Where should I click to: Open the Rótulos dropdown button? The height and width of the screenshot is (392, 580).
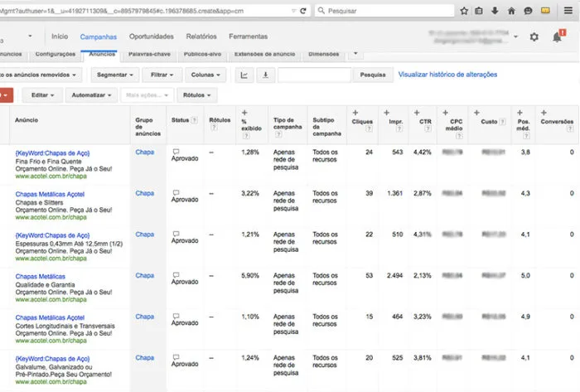point(197,95)
